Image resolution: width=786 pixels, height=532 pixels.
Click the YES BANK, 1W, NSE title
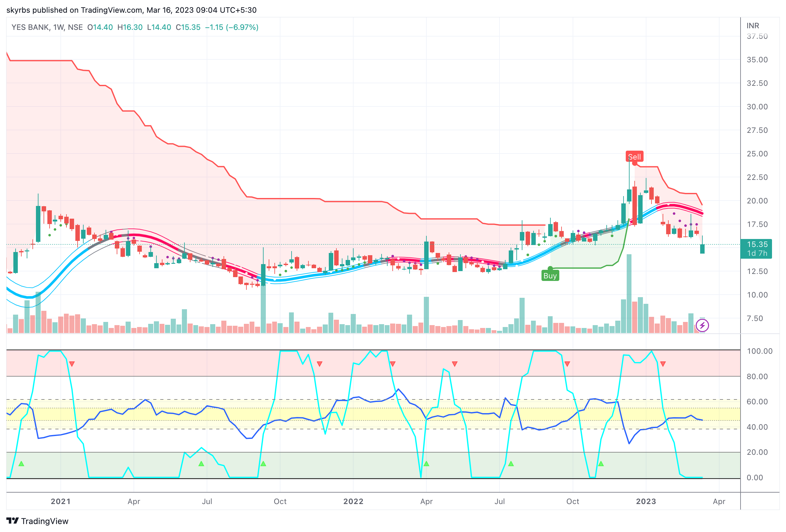coord(47,27)
